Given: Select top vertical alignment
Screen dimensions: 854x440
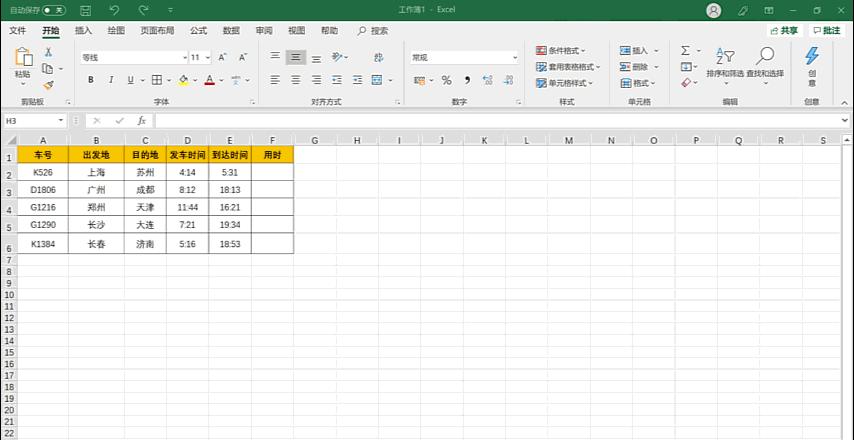Looking at the screenshot, I should coord(275,57).
